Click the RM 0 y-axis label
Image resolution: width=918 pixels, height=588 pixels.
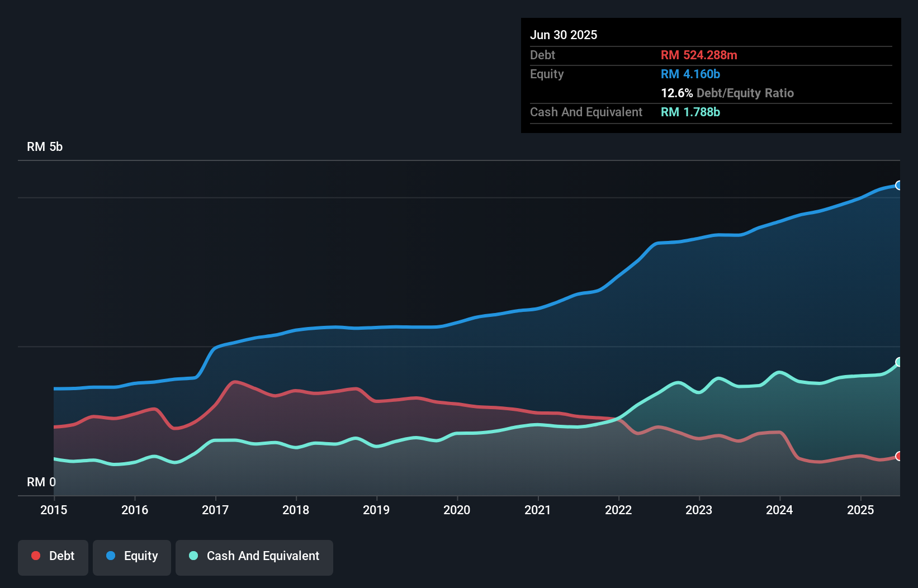[x=41, y=482]
